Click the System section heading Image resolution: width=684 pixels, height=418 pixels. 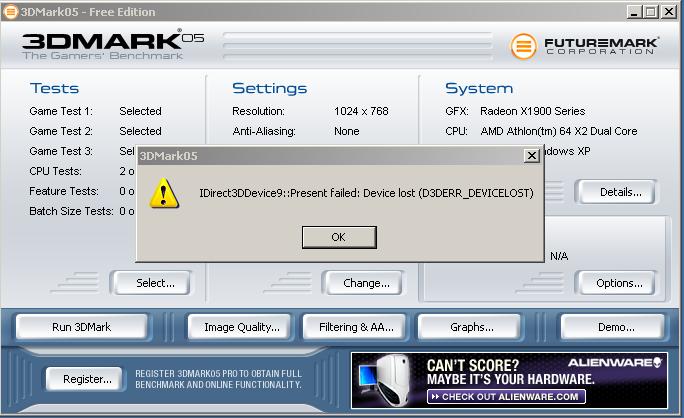pos(479,88)
